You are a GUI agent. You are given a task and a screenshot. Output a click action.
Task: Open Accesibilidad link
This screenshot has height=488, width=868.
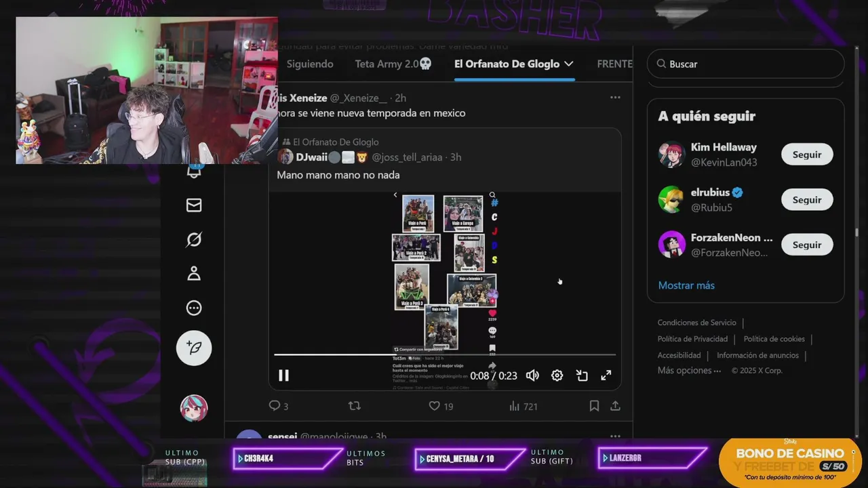click(679, 355)
